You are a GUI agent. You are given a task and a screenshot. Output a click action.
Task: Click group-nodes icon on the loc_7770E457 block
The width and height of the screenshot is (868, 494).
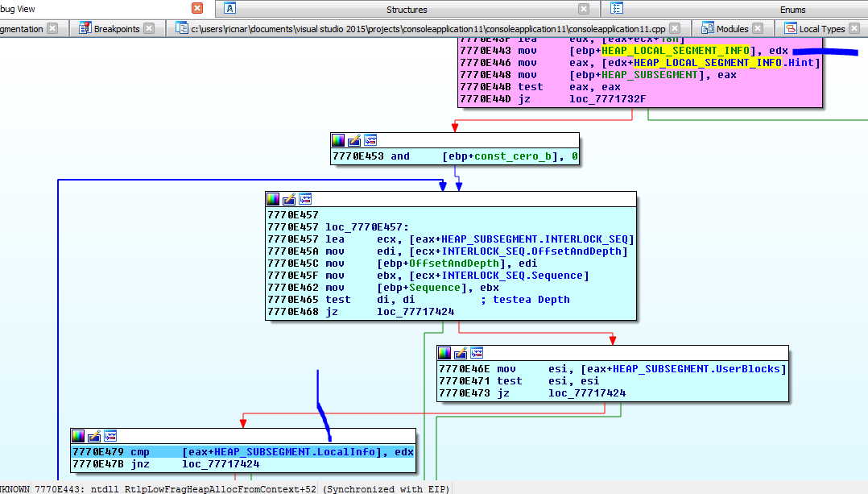[x=305, y=199]
